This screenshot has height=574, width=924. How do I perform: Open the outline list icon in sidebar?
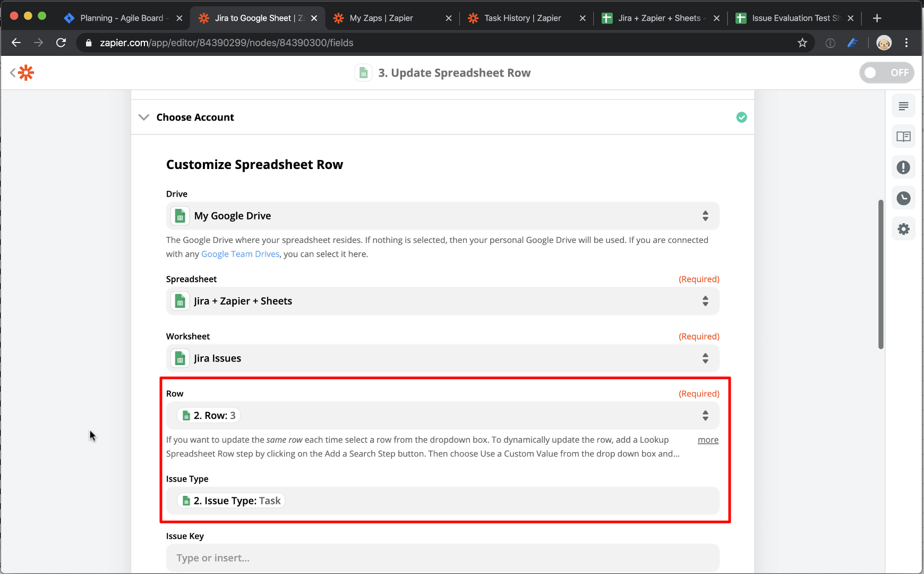click(x=903, y=106)
